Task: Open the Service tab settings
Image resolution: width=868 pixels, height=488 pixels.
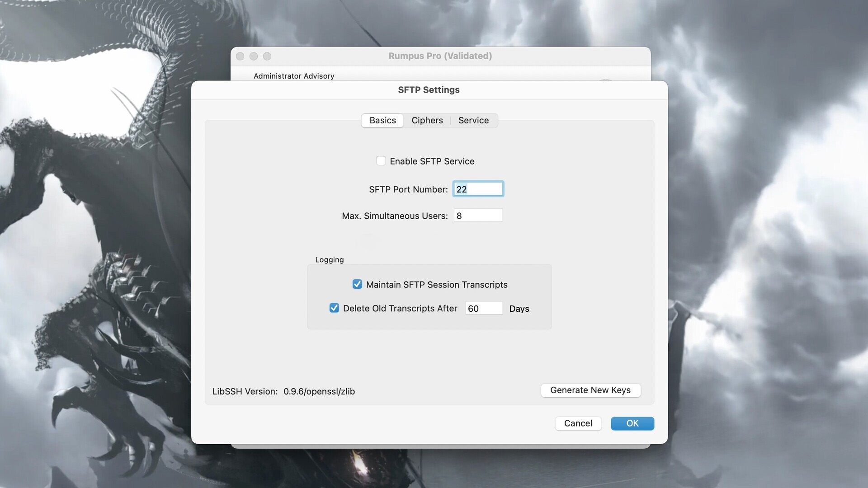Action: [x=473, y=120]
